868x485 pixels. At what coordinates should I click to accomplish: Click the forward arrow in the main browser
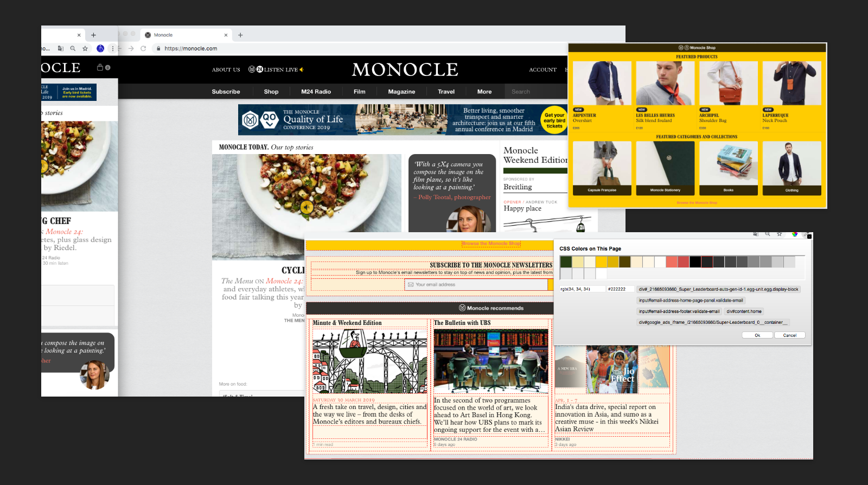(131, 48)
